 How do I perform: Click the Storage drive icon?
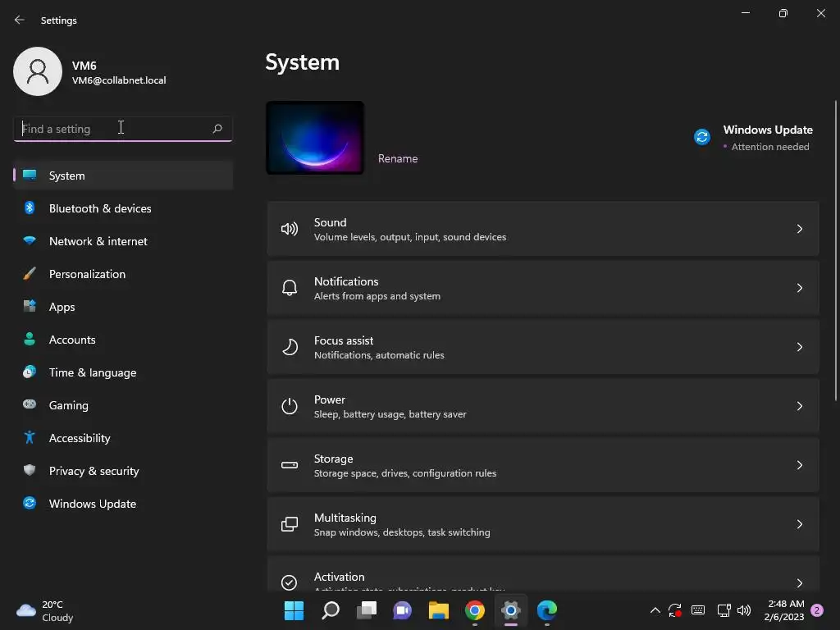290,465
